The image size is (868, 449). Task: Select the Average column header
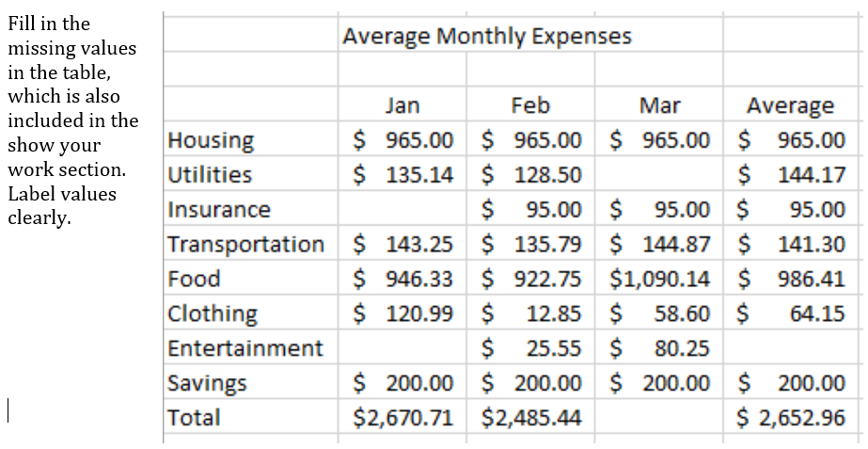790,105
